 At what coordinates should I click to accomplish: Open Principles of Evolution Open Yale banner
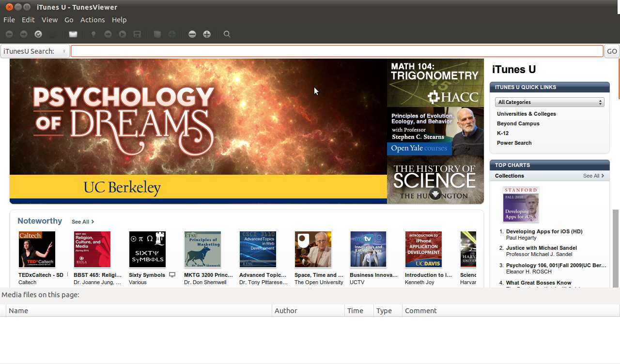click(x=435, y=131)
